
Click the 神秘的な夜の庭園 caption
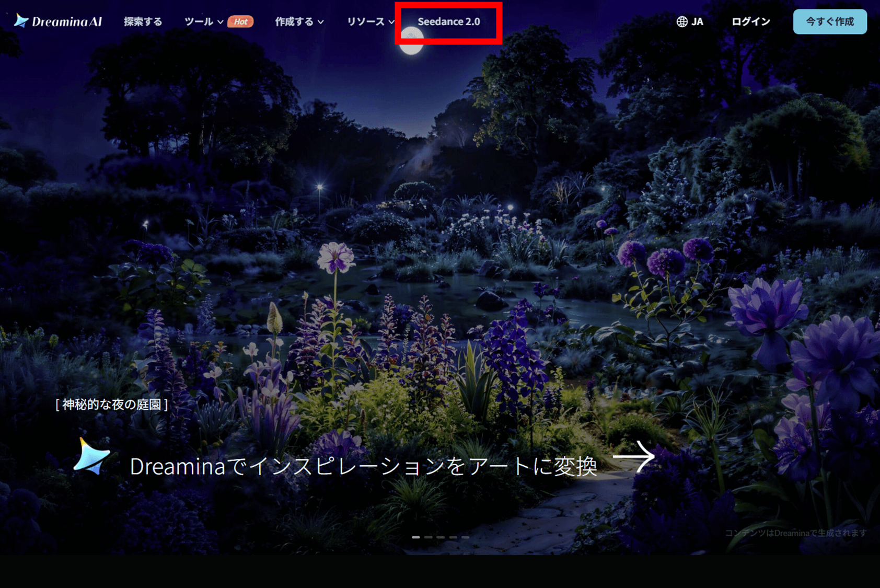tap(111, 405)
